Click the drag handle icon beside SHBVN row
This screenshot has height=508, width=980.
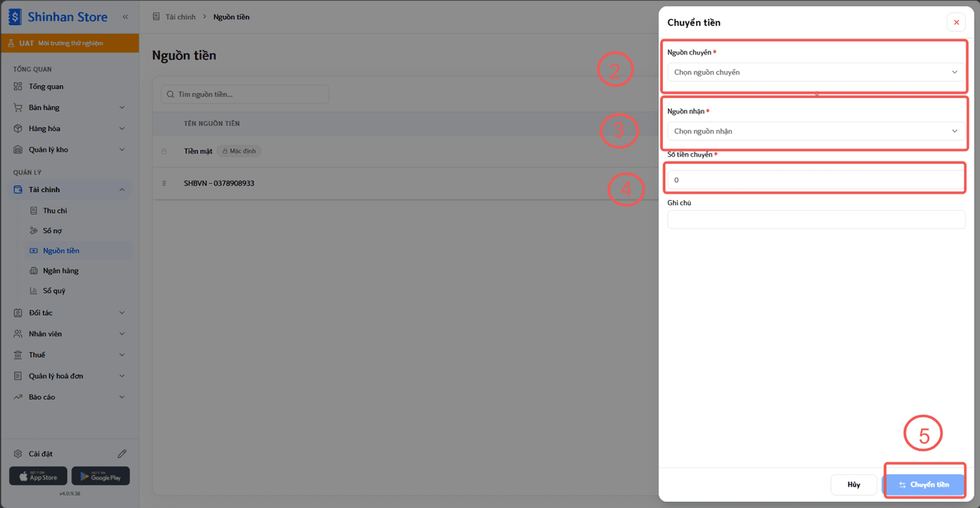click(x=164, y=183)
